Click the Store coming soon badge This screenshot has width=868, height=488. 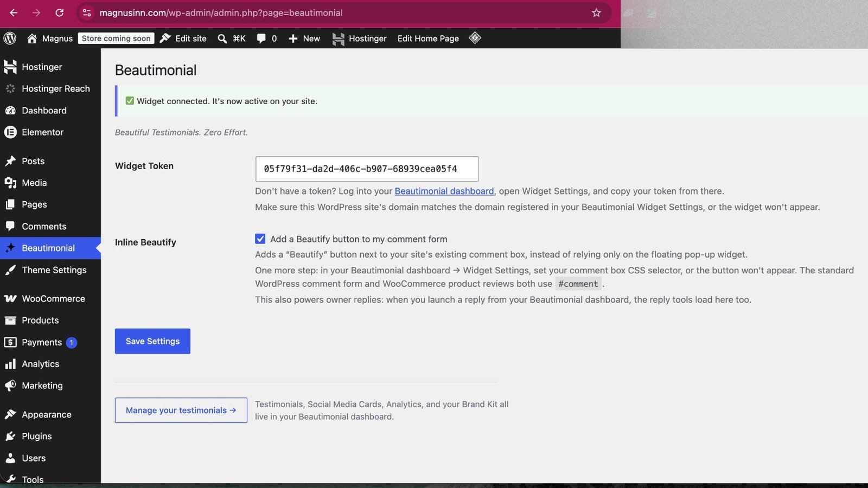click(x=116, y=38)
